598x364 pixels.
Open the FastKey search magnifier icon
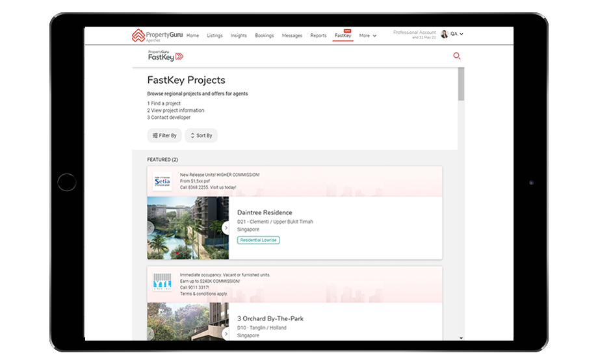coord(456,56)
